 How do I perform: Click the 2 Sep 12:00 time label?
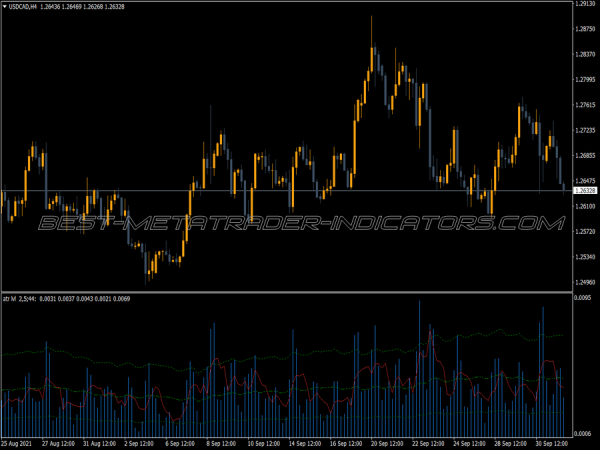tap(139, 444)
